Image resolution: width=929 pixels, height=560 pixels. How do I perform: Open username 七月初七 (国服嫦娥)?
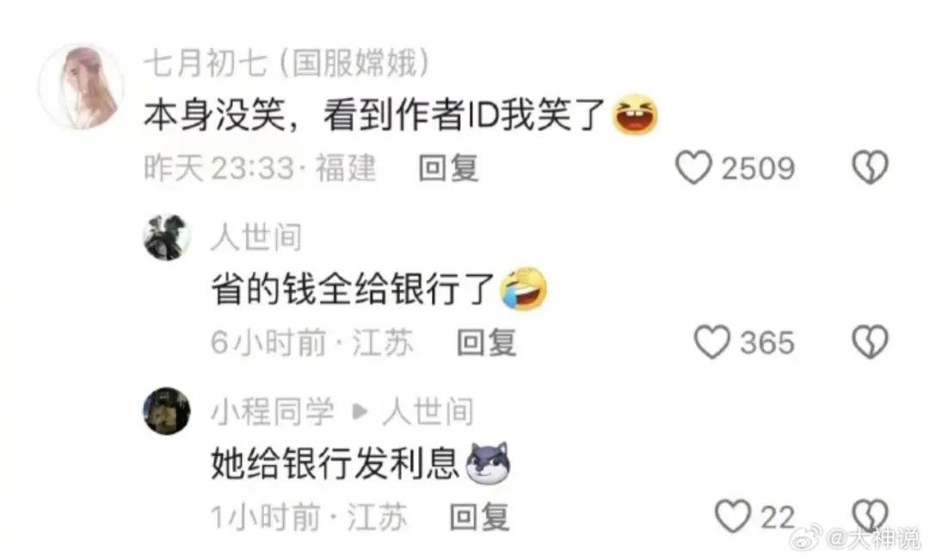coord(286,63)
